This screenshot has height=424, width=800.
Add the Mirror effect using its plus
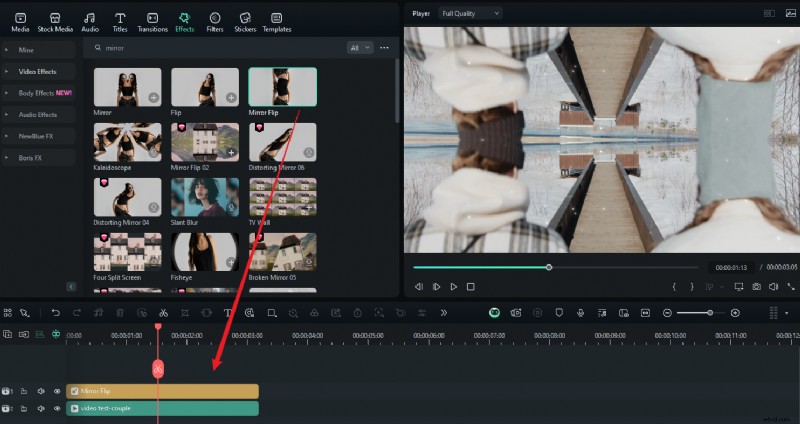(154, 97)
